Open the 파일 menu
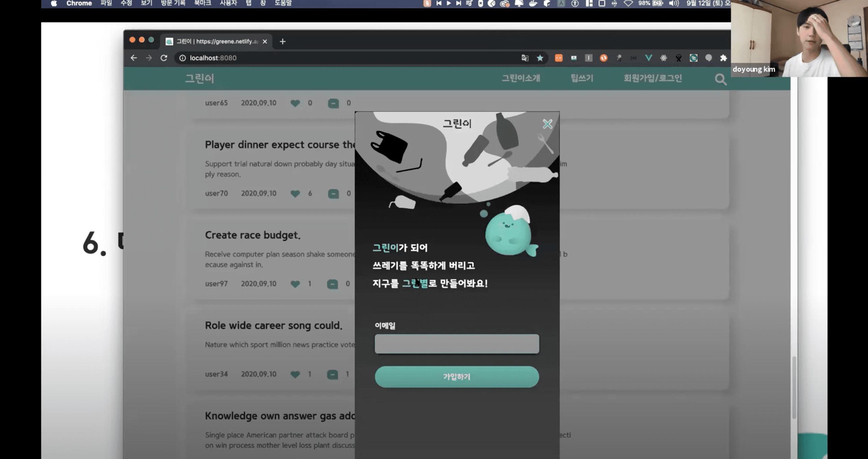Viewport: 868px width, 459px height. point(106,3)
